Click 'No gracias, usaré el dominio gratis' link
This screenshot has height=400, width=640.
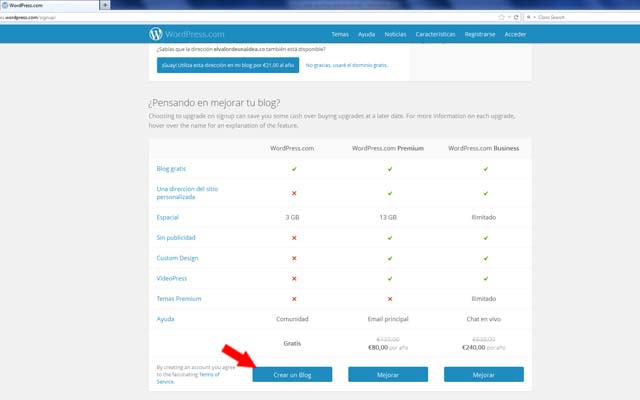coord(318,64)
